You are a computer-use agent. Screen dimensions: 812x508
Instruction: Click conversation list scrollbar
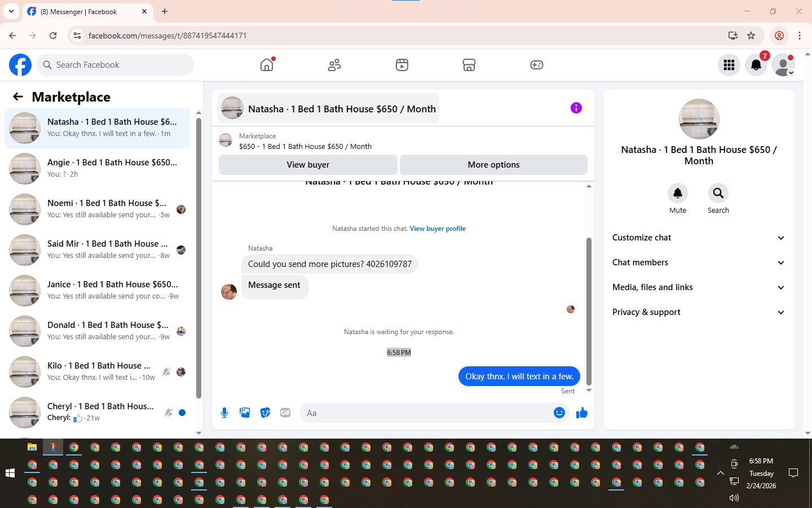click(198, 258)
